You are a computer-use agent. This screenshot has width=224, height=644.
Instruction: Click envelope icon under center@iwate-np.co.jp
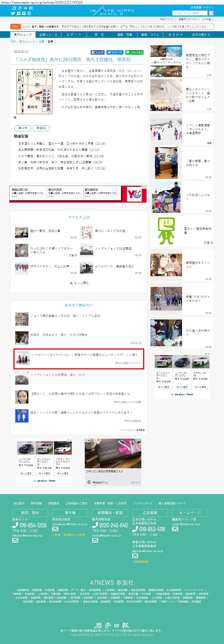(x=175, y=529)
